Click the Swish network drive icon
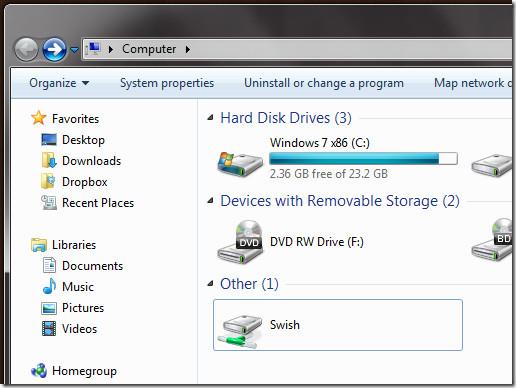 (239, 330)
